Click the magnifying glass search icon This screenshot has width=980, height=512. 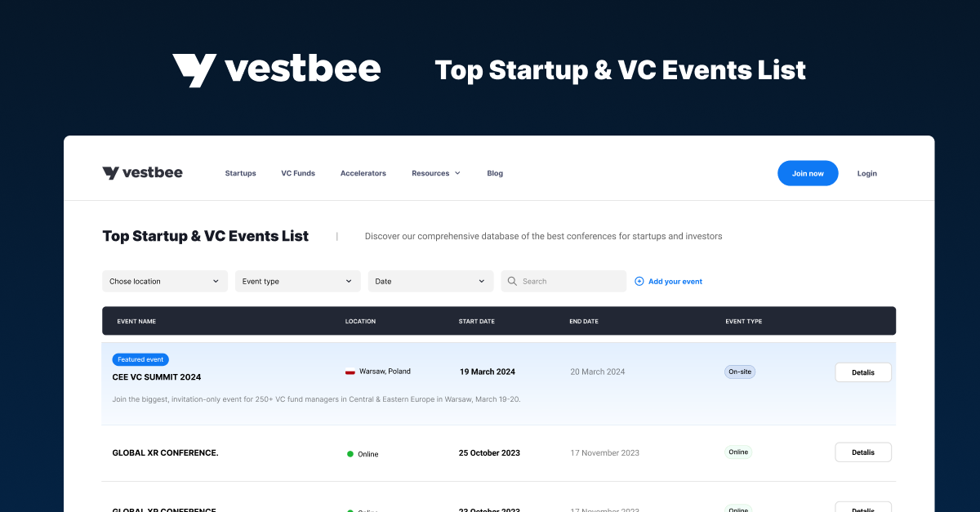(x=512, y=281)
